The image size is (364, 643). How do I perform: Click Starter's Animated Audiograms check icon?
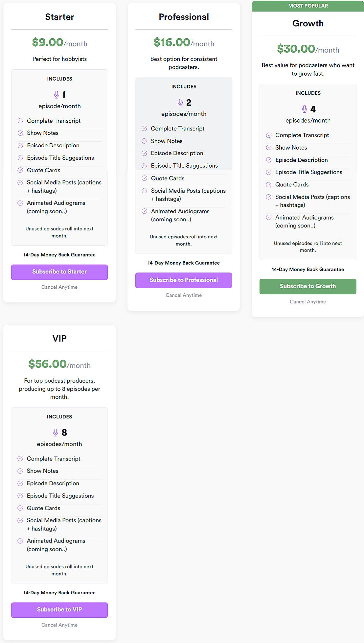20,203
